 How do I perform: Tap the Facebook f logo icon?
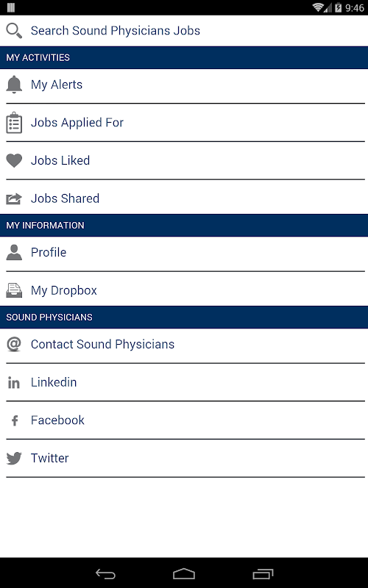coord(15,420)
